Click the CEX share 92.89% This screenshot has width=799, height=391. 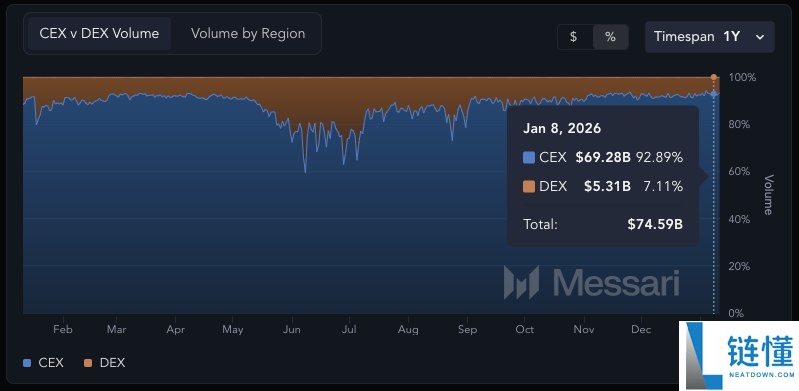659,158
